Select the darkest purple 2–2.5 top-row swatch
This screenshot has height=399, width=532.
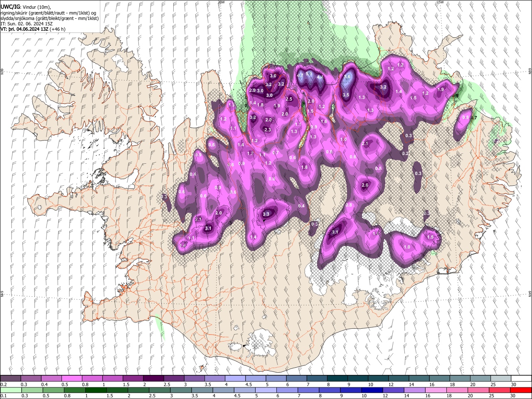click(153, 379)
